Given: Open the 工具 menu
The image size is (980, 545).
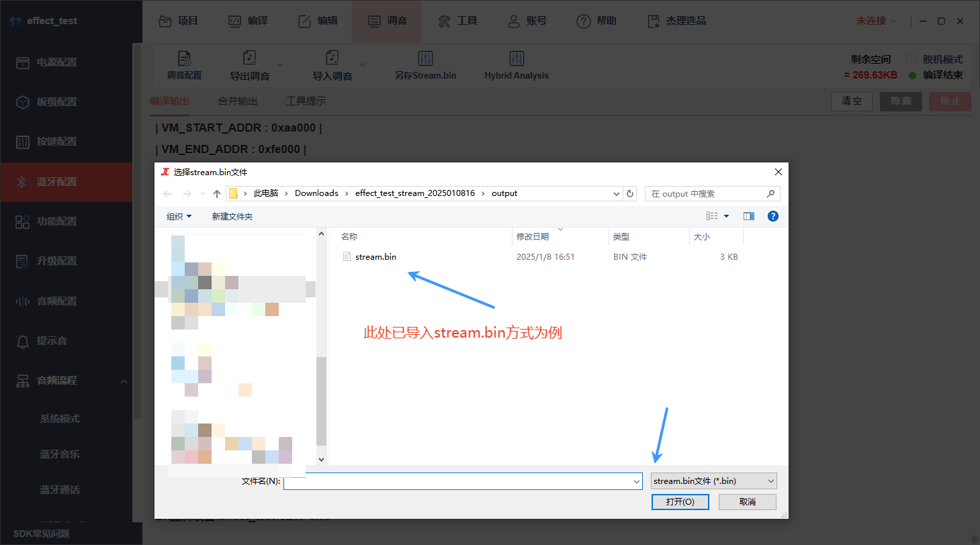Looking at the screenshot, I should pos(458,21).
